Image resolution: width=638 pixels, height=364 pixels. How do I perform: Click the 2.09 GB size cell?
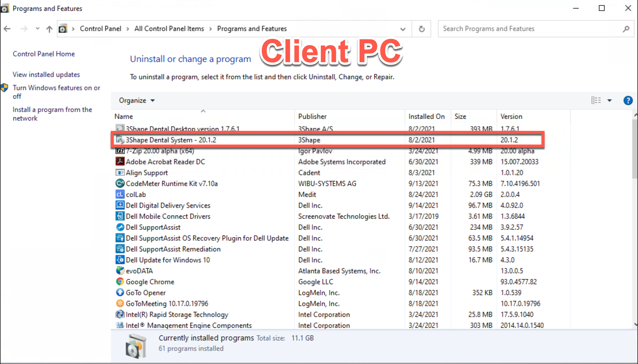[481, 194]
